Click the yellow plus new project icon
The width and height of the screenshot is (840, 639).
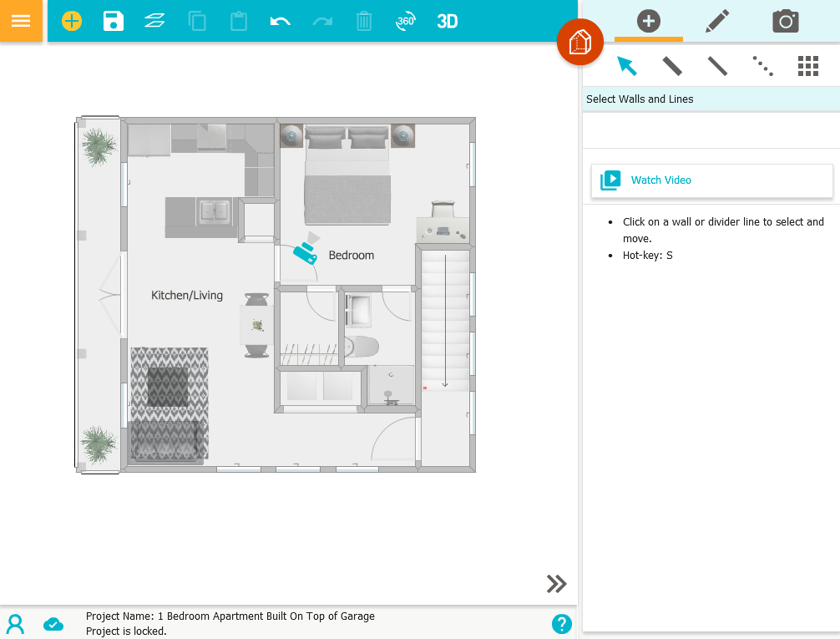[72, 21]
